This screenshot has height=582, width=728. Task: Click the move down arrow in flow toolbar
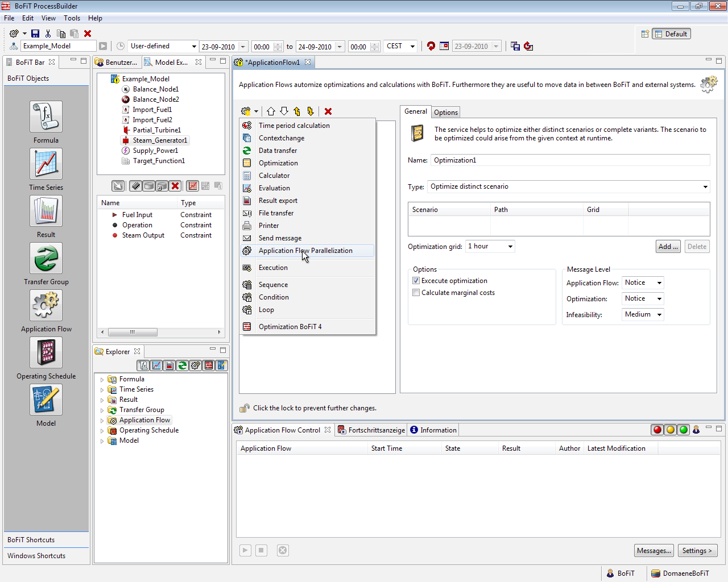(x=284, y=111)
